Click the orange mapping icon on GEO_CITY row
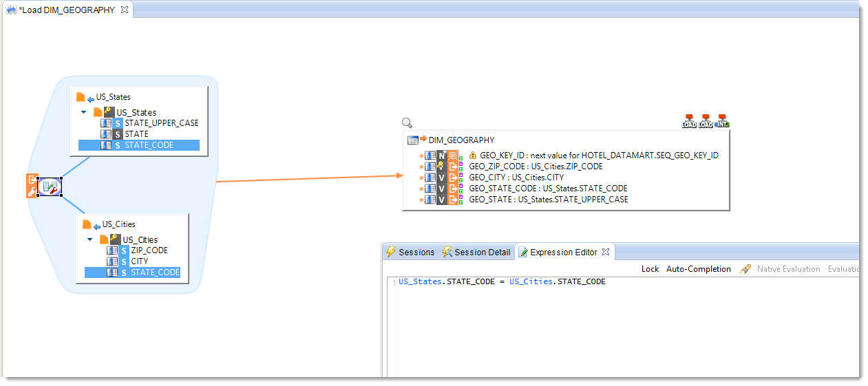The height and width of the screenshot is (386, 868). (x=453, y=178)
